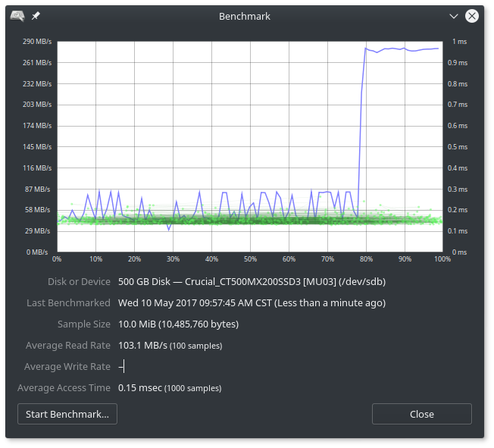Click the Last Benchmarked label
The height and width of the screenshot is (448, 494).
[68, 302]
